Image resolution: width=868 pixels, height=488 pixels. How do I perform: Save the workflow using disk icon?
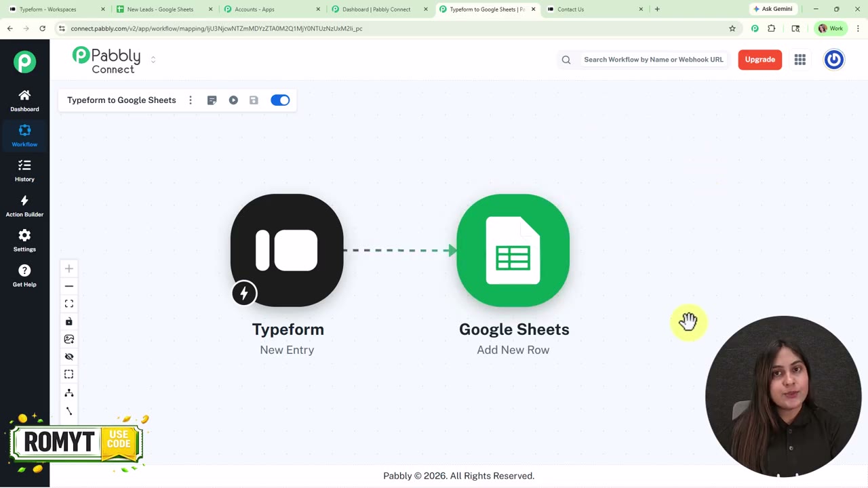(254, 100)
